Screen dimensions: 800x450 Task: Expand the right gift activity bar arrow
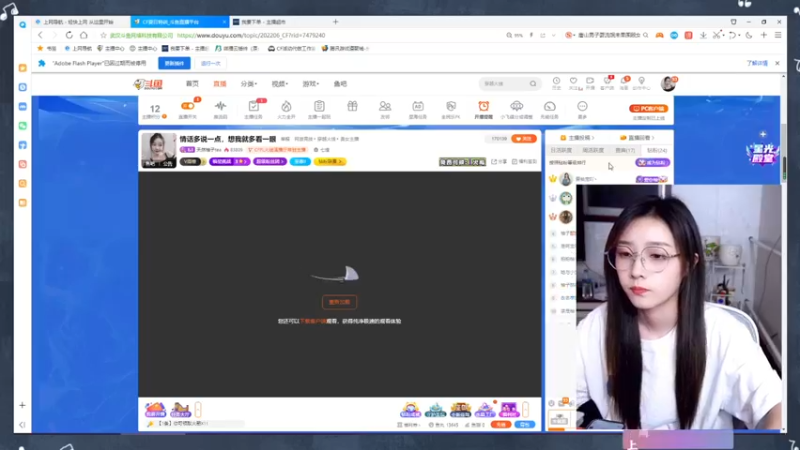(526, 409)
